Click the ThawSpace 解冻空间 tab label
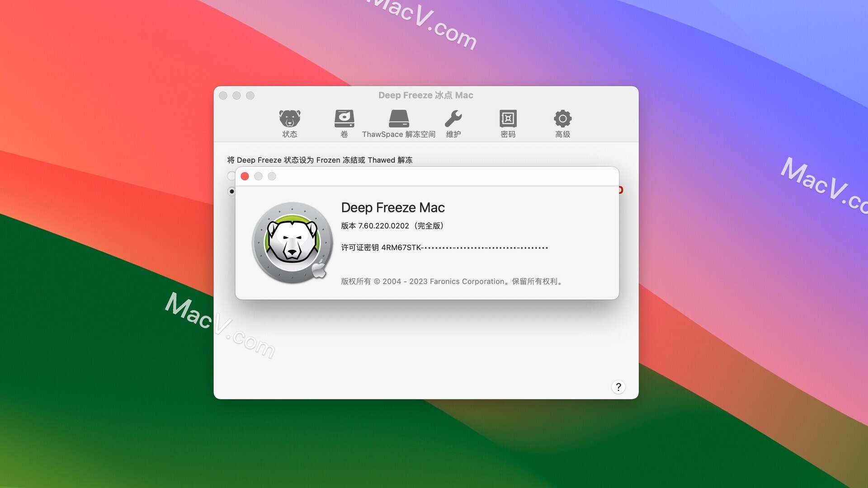 pyautogui.click(x=399, y=134)
